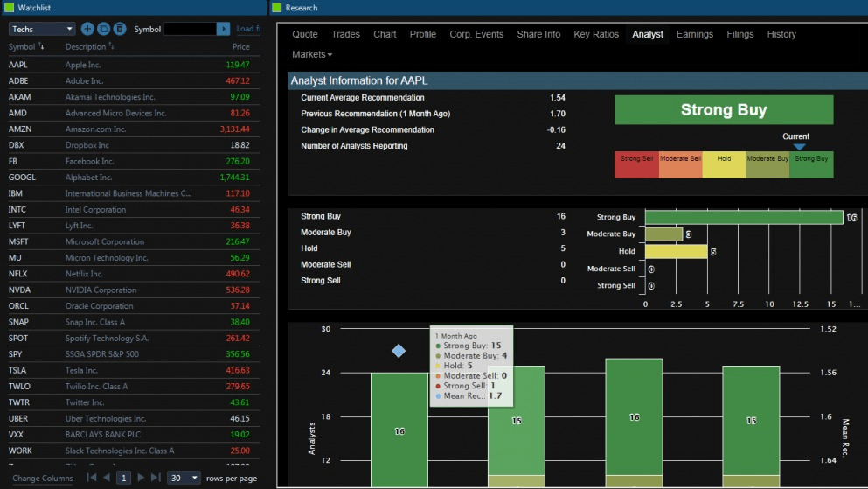
Task: Select the IBM row in watchlist
Action: pos(134,193)
